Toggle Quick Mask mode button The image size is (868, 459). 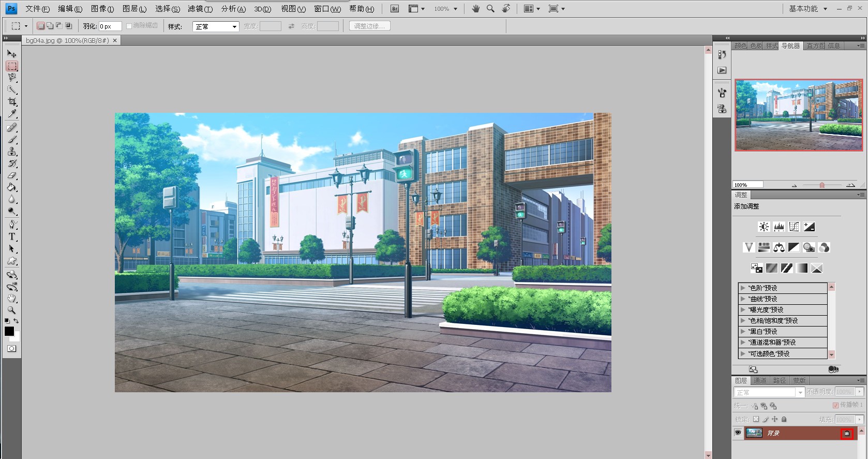(11, 349)
